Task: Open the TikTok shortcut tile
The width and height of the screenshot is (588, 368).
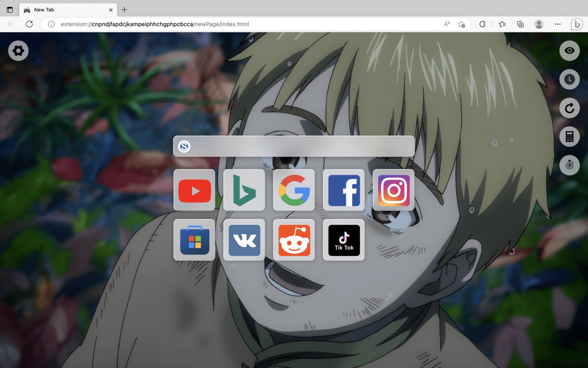Action: click(x=344, y=240)
